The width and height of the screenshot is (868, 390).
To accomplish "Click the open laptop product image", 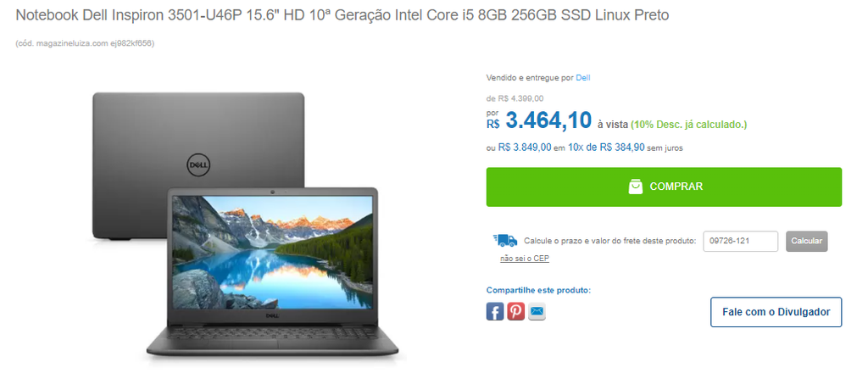I will [272, 272].
